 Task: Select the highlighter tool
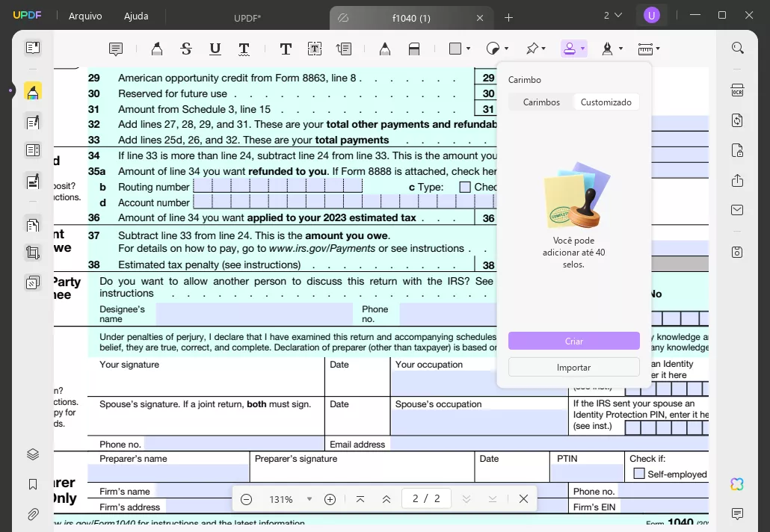[157, 49]
